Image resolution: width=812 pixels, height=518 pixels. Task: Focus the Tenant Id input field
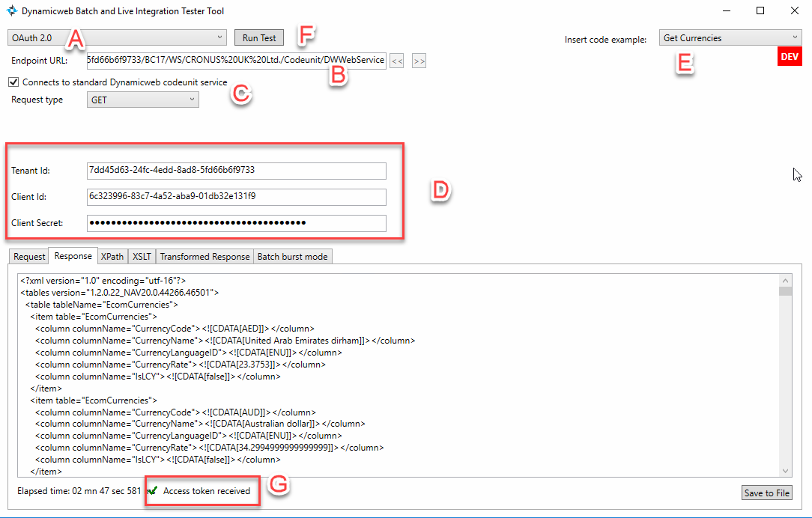pyautogui.click(x=236, y=171)
